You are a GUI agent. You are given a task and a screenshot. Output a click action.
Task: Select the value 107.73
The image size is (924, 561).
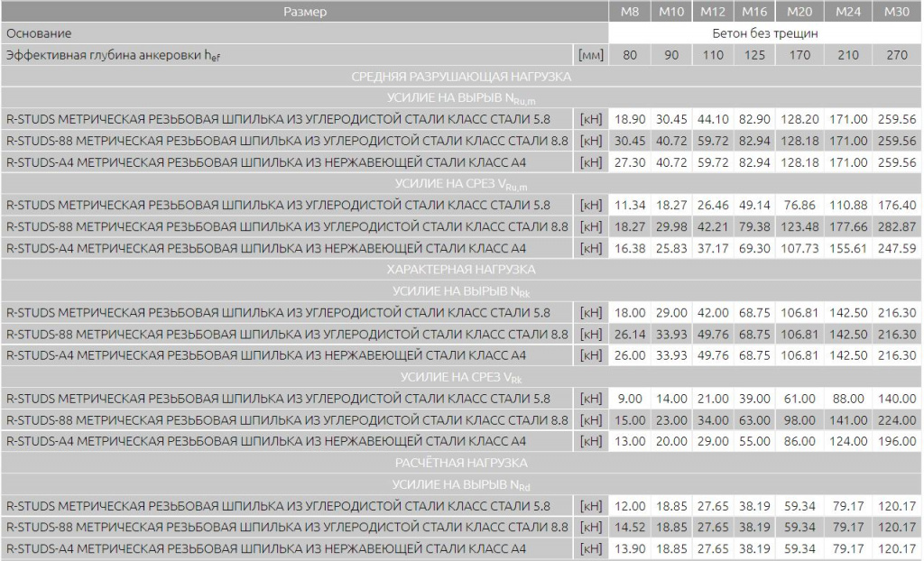(x=799, y=249)
